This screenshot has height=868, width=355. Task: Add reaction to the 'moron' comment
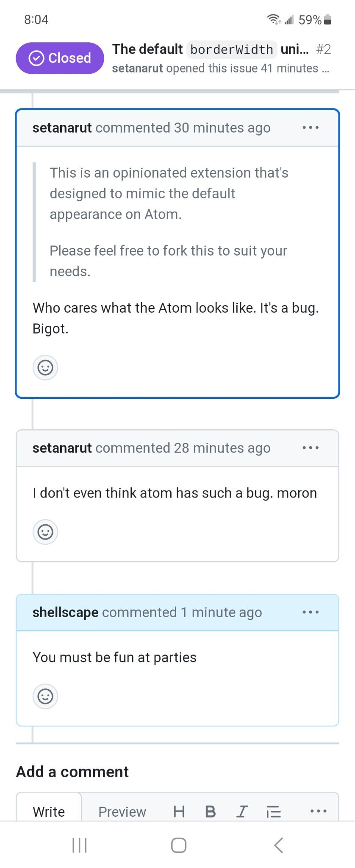(45, 532)
